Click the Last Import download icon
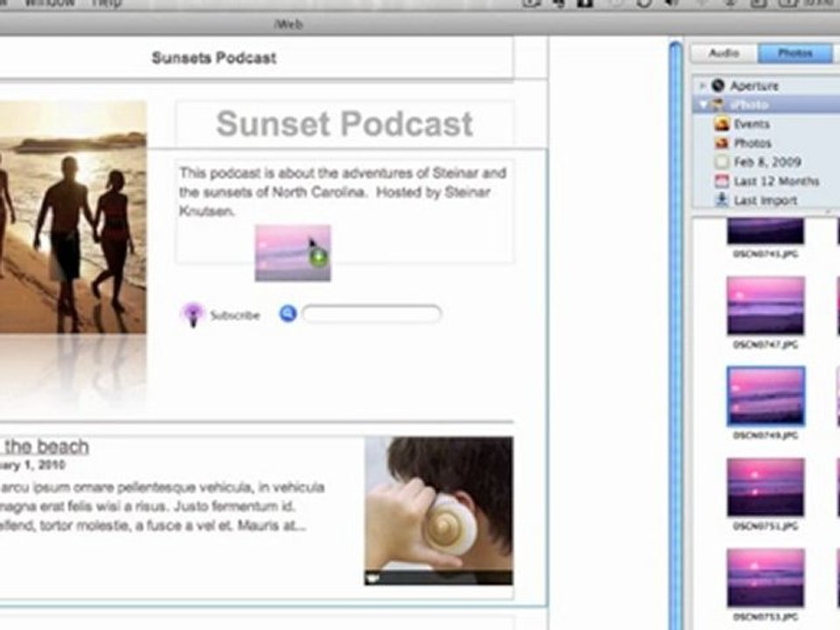Viewport: 840px width, 630px height. tap(722, 199)
